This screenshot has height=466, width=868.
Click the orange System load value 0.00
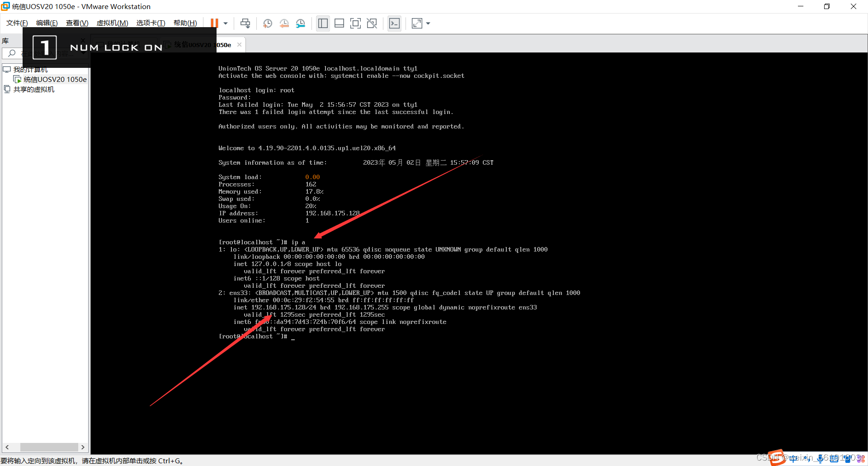312,177
